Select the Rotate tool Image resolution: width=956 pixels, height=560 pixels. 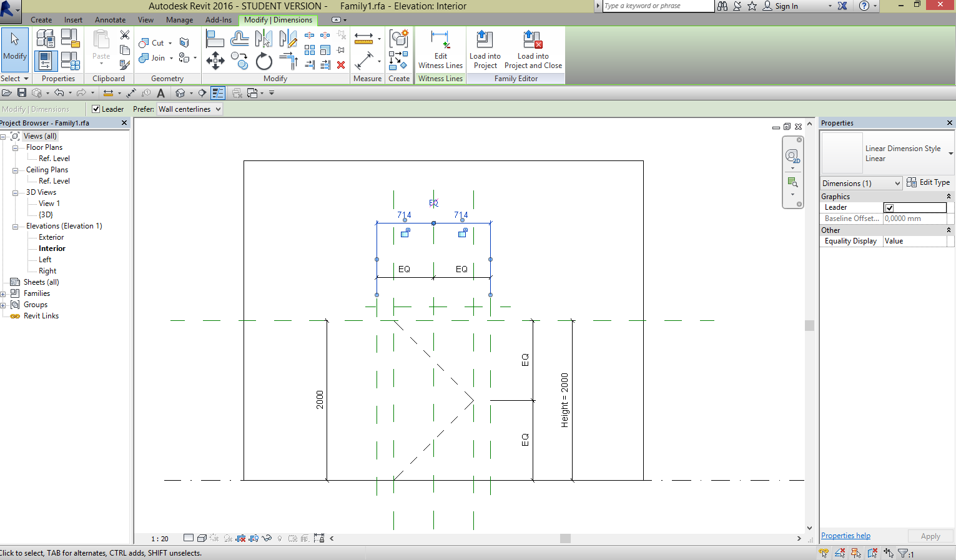tap(264, 61)
